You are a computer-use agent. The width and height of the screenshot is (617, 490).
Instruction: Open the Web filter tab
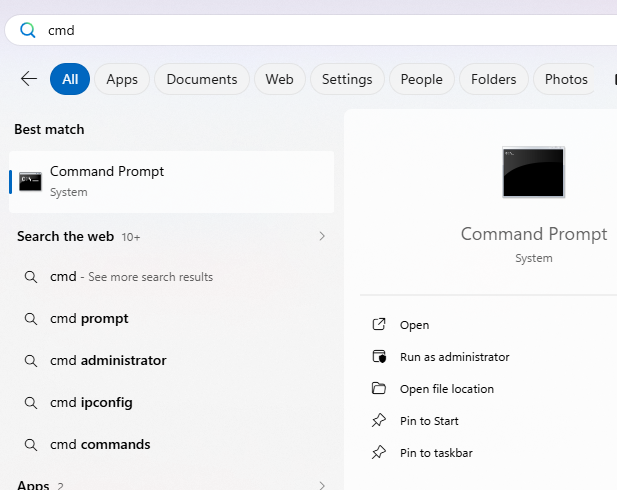[x=280, y=79]
